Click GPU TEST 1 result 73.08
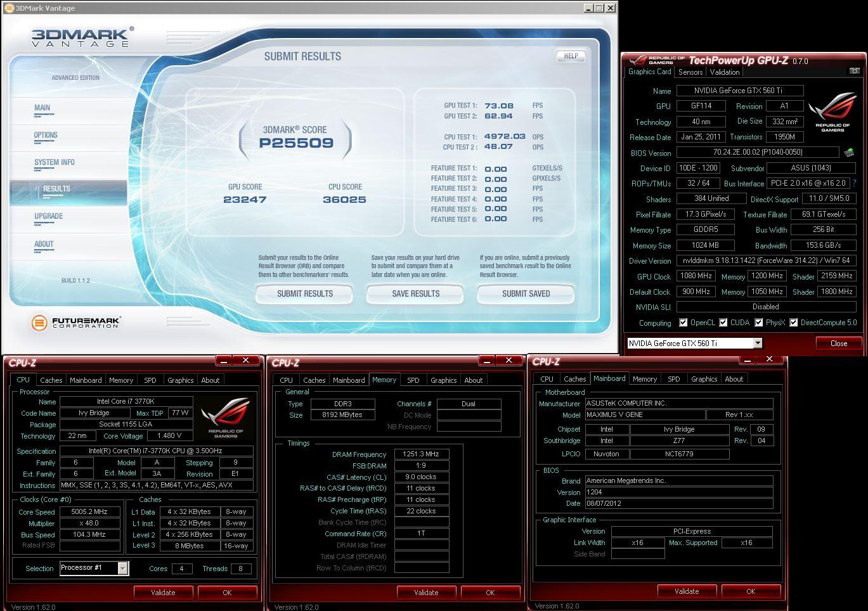868x611 pixels. pos(499,106)
